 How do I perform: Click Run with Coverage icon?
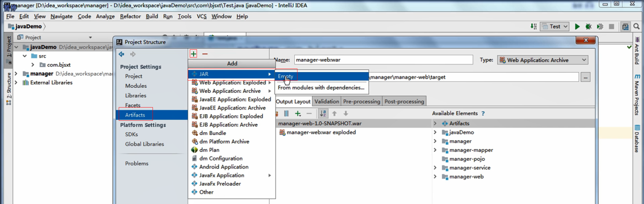600,26
